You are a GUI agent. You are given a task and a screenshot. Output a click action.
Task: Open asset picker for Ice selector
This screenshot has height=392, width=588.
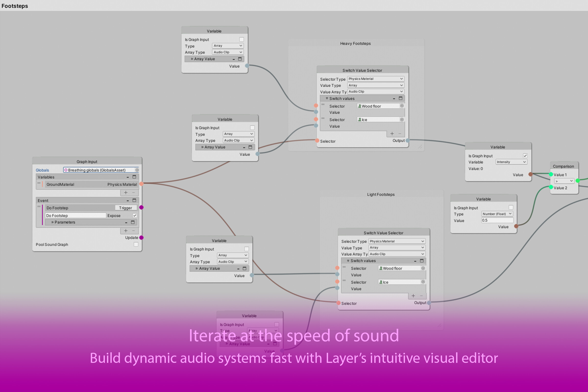(x=402, y=120)
